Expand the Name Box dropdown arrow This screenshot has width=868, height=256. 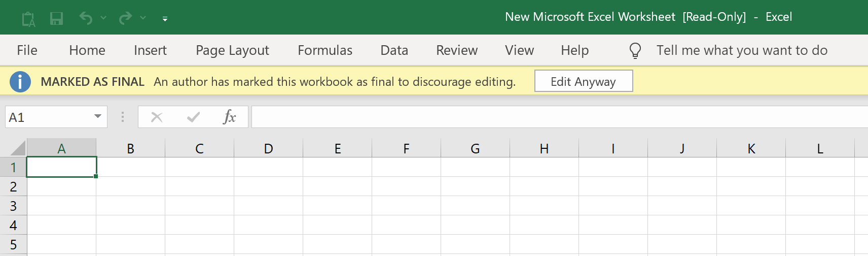tap(98, 117)
